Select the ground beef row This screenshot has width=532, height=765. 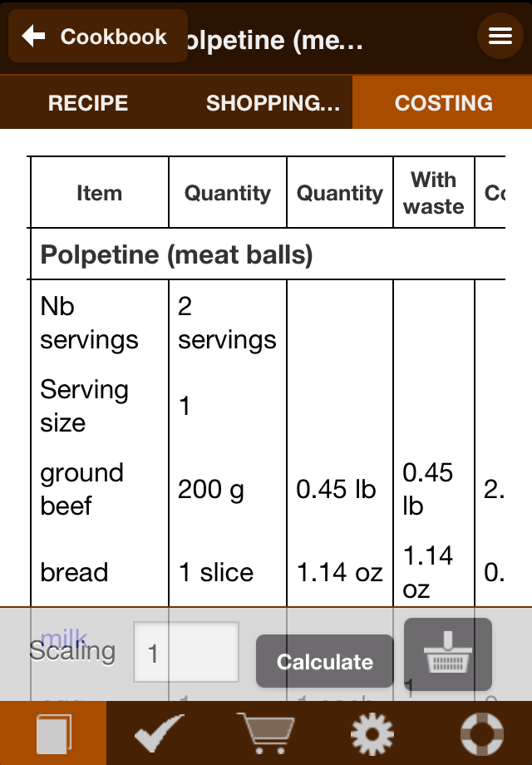268,489
